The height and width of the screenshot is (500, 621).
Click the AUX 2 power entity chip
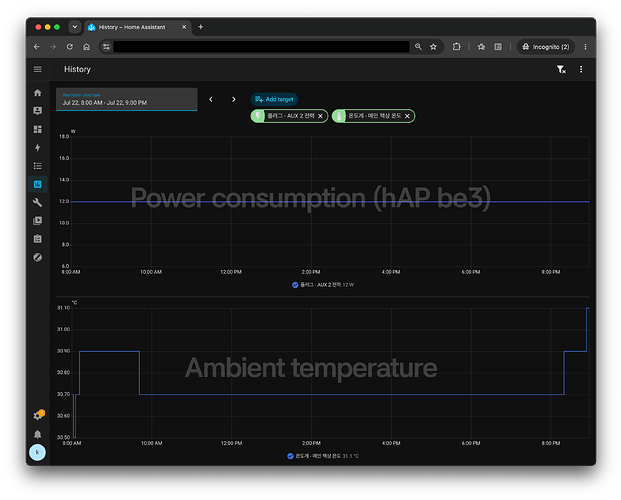(290, 116)
